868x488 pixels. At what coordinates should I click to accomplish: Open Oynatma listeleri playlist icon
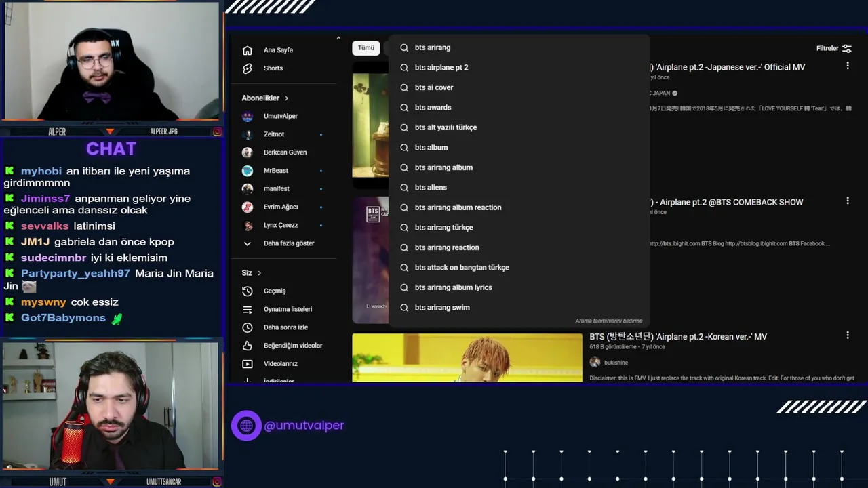[x=248, y=309]
